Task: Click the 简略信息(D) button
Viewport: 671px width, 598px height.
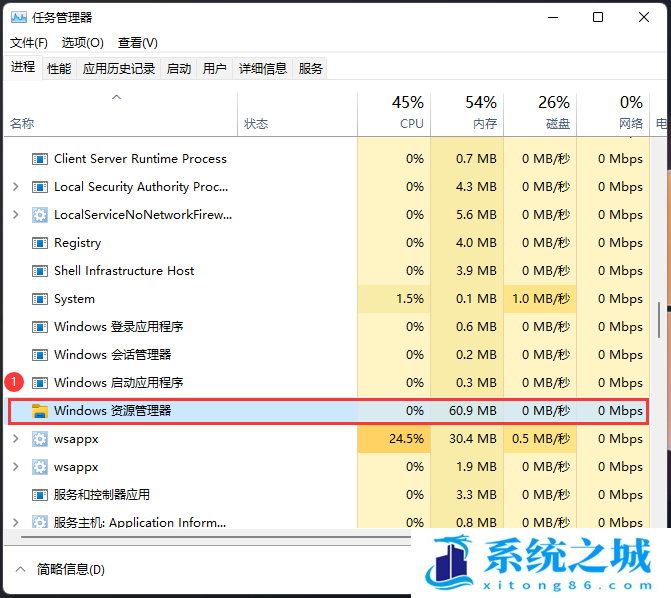Action: [x=71, y=569]
